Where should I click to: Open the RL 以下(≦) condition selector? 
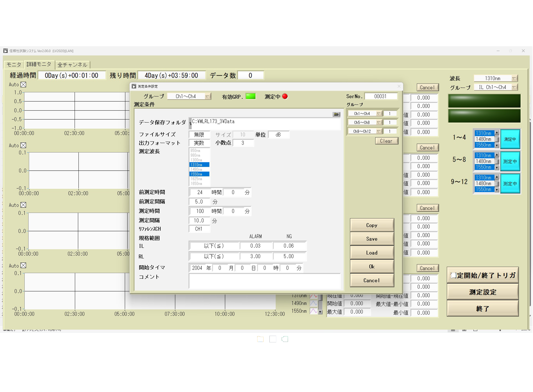pos(214,256)
